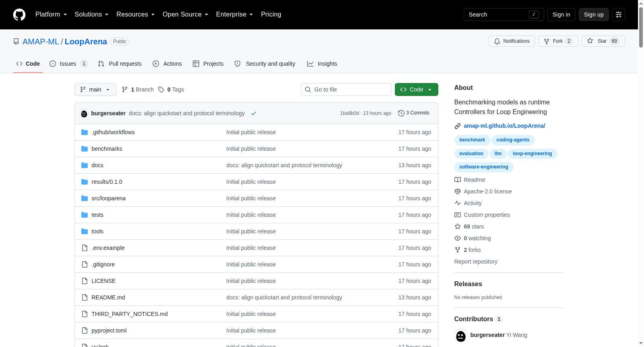Open the amap-ml.github.io/LoopArena/ website link
The width and height of the screenshot is (644, 347).
coord(504,126)
